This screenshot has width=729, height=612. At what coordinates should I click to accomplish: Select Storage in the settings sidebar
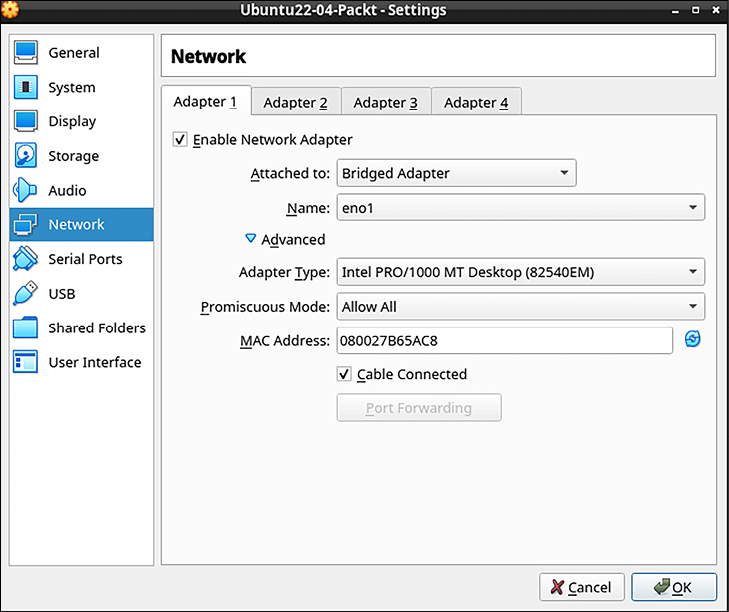pyautogui.click(x=81, y=155)
